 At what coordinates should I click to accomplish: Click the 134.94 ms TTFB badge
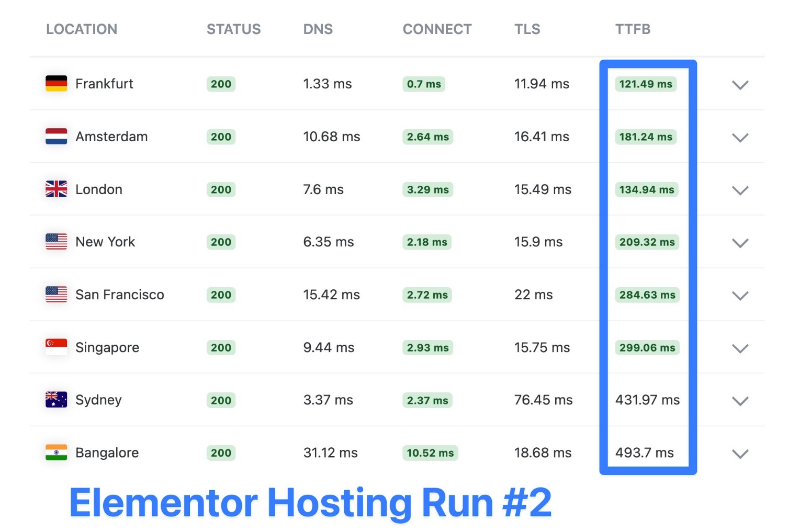(647, 189)
